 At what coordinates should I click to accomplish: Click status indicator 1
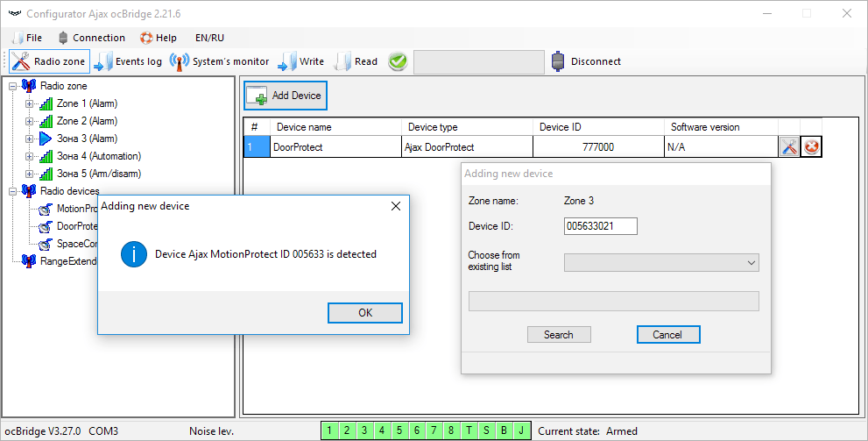tap(329, 430)
